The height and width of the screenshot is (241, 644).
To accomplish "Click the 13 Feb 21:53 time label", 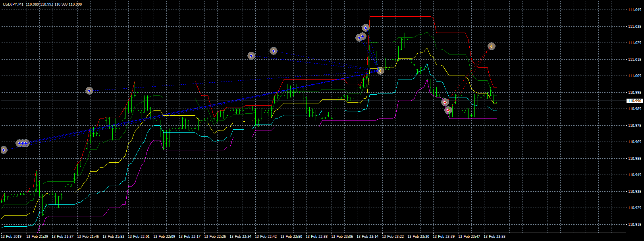I will coord(113,237).
